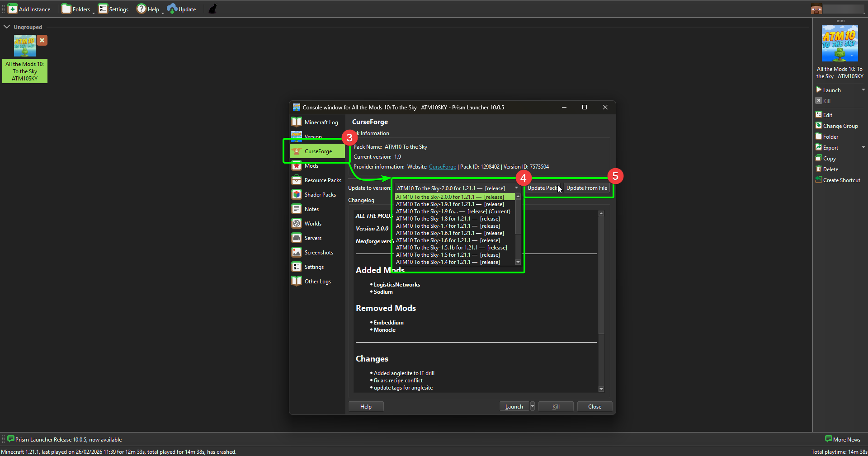Click the Change Group sidebar icon
The width and height of the screenshot is (868, 456).
click(819, 126)
